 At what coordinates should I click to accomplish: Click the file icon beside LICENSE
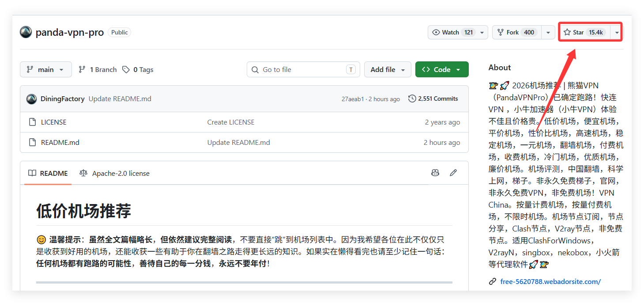tap(32, 122)
